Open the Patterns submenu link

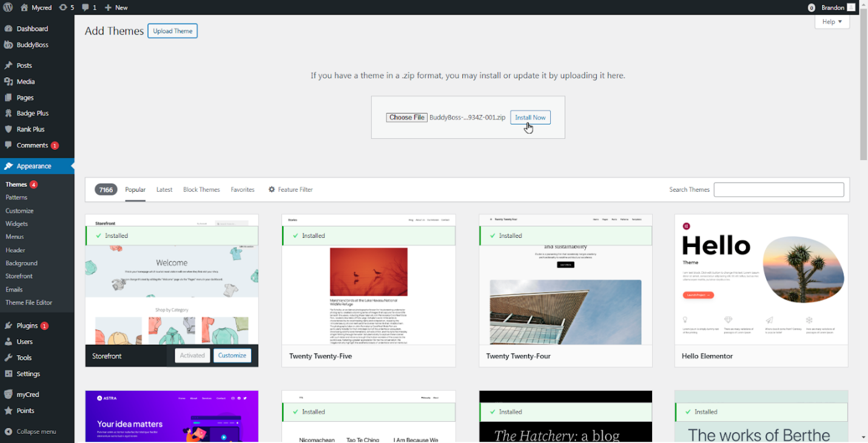point(16,197)
